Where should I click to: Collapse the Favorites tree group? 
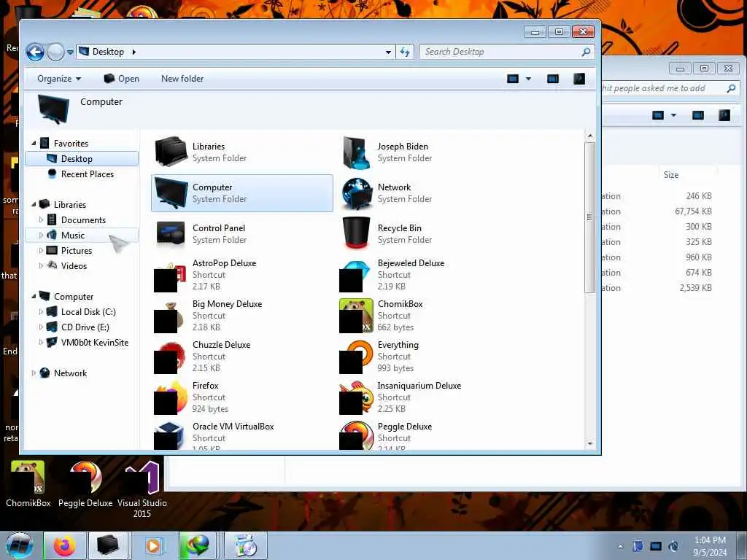[x=34, y=144]
